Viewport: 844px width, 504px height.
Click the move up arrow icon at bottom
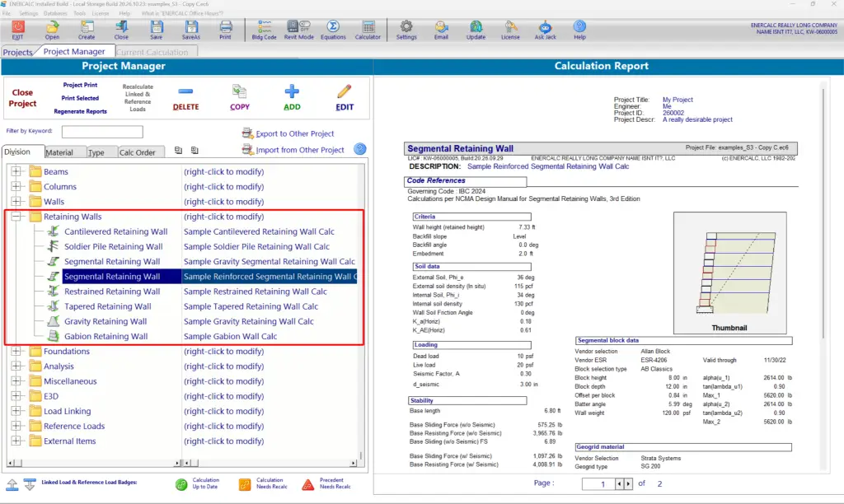point(12,484)
